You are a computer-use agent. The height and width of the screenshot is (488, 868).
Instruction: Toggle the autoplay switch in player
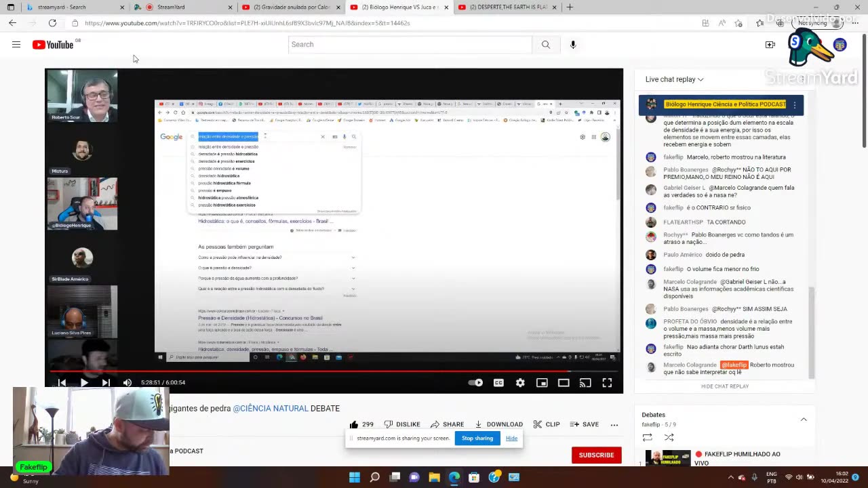(x=476, y=382)
